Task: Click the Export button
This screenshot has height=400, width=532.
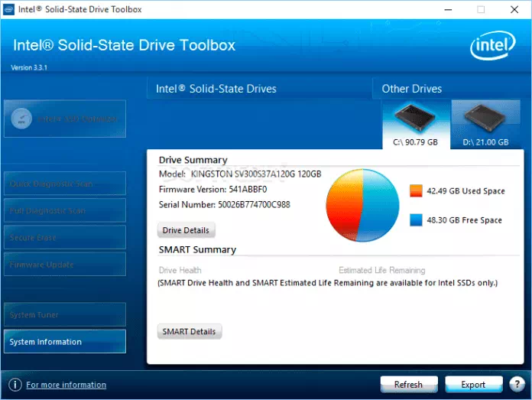Action: click(x=473, y=385)
